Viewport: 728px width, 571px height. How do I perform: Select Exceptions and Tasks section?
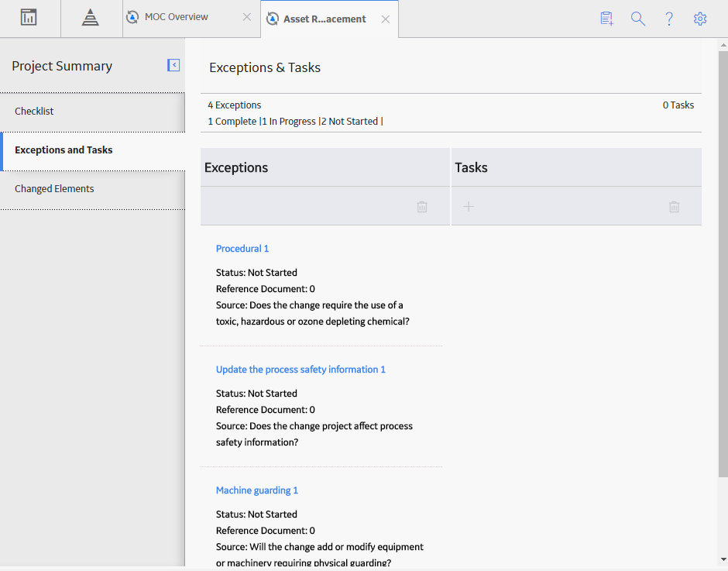pos(92,150)
